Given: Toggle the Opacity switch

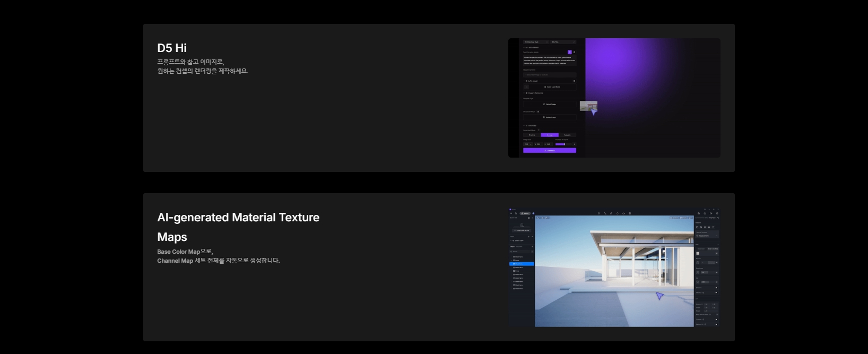Looking at the screenshot, I should coord(716,292).
